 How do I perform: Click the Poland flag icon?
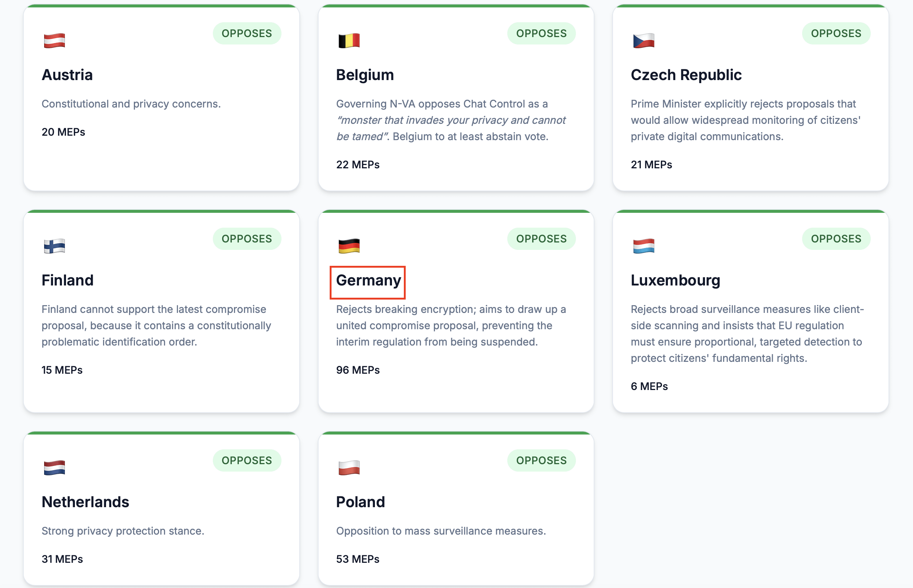[x=349, y=468]
